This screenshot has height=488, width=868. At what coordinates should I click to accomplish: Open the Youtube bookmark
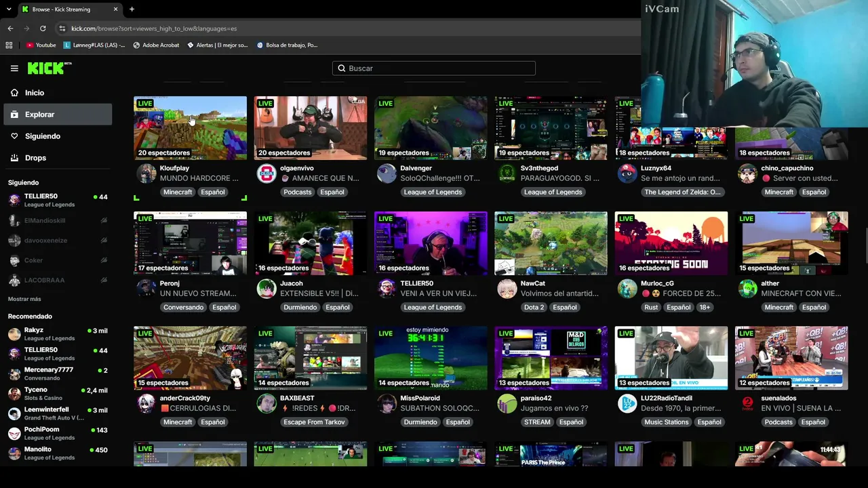point(41,45)
